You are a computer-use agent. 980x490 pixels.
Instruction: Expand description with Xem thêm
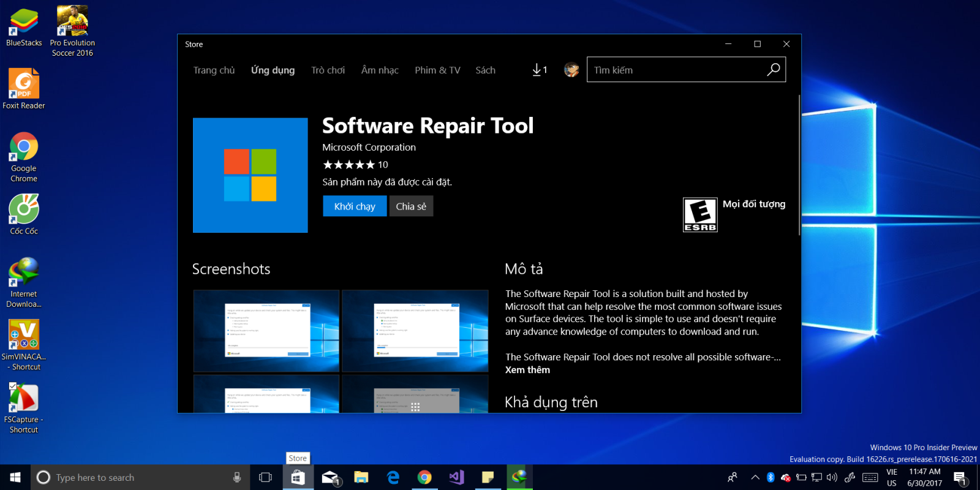[527, 369]
